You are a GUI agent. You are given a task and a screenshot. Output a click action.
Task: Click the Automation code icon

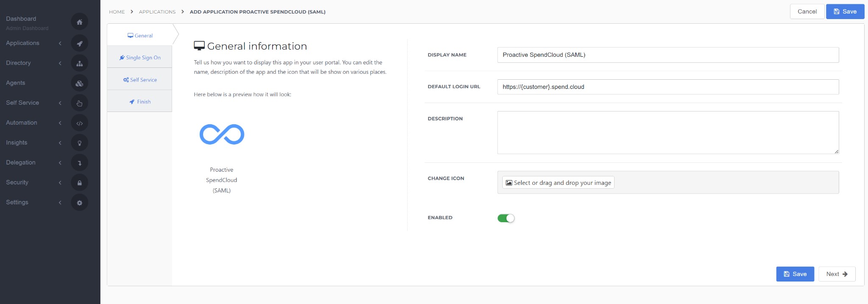click(x=79, y=123)
